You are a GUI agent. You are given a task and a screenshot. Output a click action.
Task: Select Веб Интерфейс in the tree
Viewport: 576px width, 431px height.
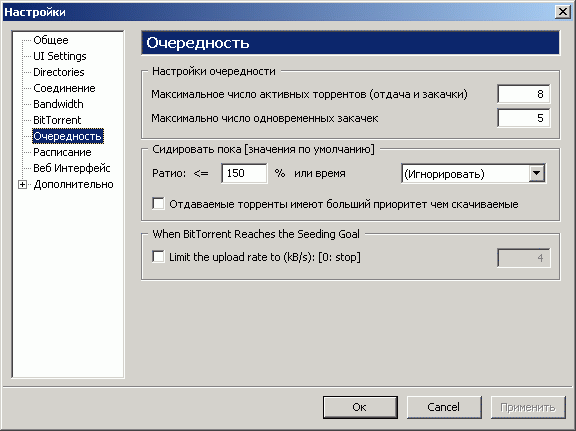click(72, 168)
